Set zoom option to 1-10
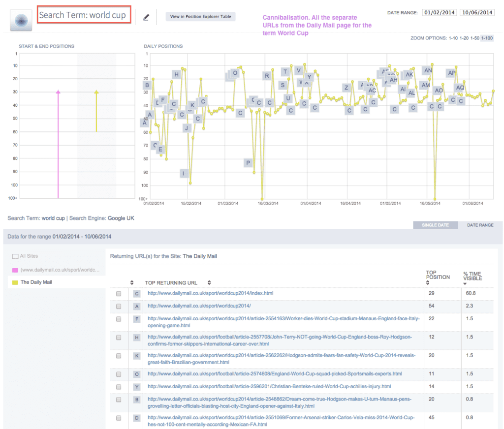The width and height of the screenshot is (504, 429). [x=453, y=38]
